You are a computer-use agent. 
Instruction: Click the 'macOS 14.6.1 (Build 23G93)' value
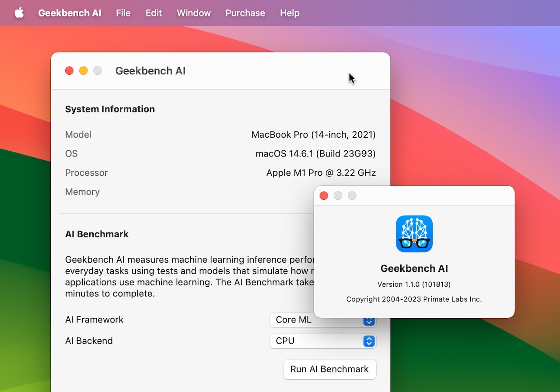coord(315,154)
